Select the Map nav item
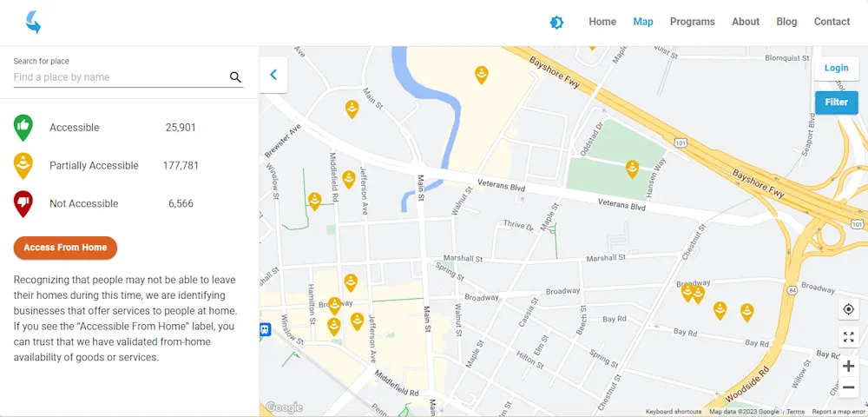This screenshot has width=868, height=417. (x=642, y=22)
